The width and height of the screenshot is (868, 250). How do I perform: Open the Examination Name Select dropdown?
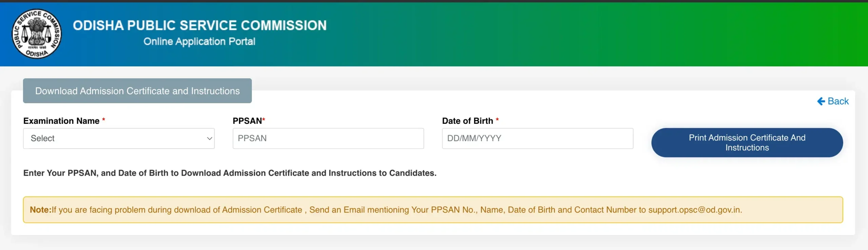[119, 138]
